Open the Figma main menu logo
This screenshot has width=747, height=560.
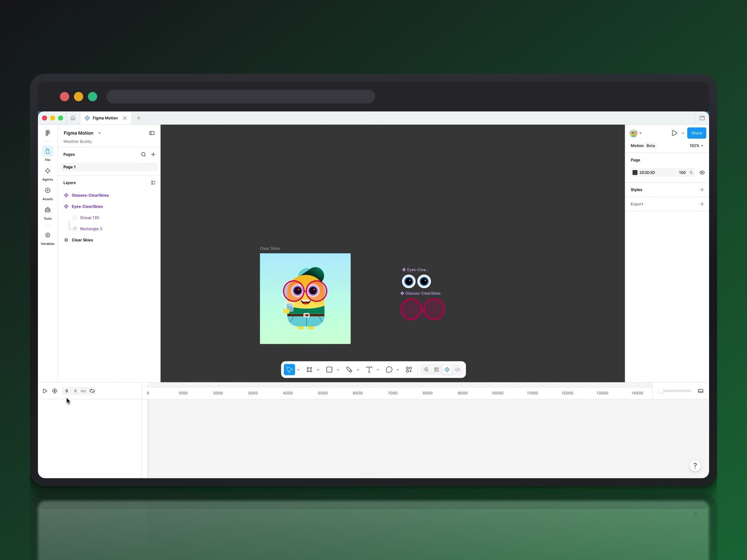tap(48, 133)
